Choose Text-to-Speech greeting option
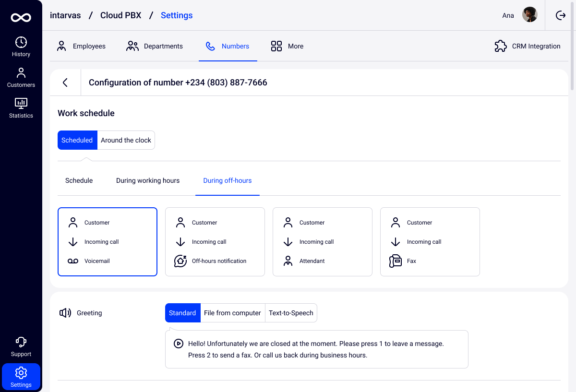This screenshot has width=576, height=392. [x=291, y=313]
